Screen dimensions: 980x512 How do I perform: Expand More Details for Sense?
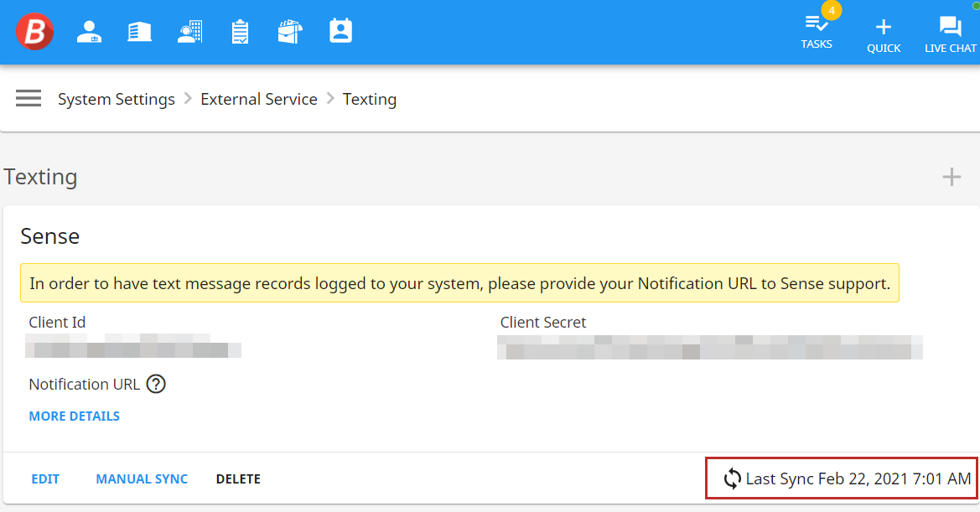point(75,416)
